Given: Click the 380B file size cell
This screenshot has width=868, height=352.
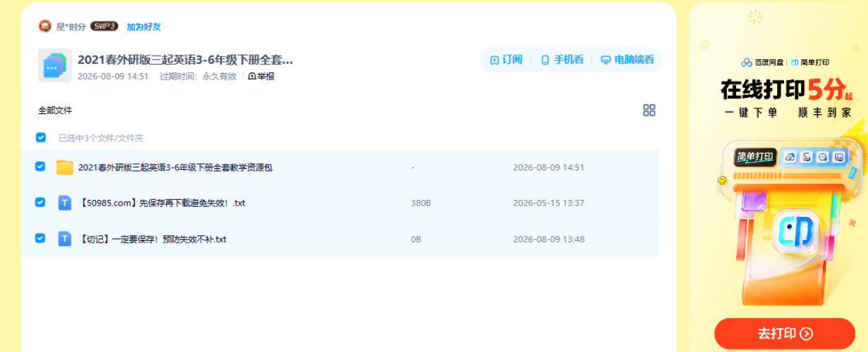Looking at the screenshot, I should (x=421, y=203).
